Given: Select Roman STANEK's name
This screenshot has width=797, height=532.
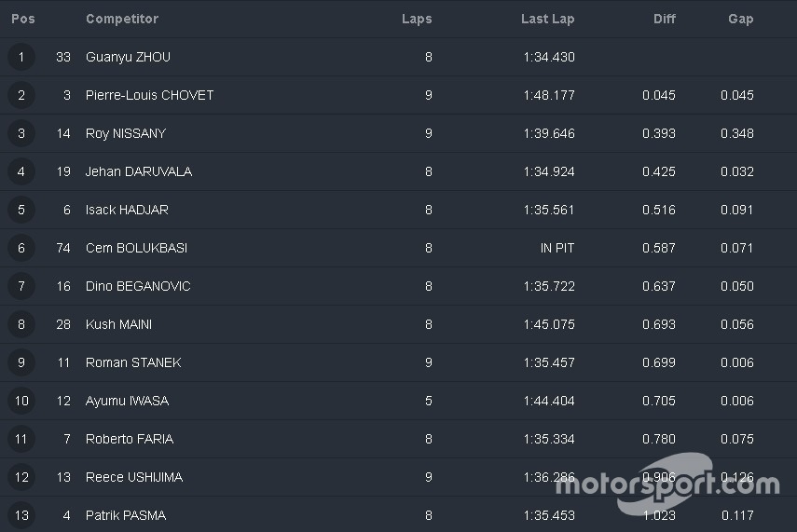Looking at the screenshot, I should point(133,362).
